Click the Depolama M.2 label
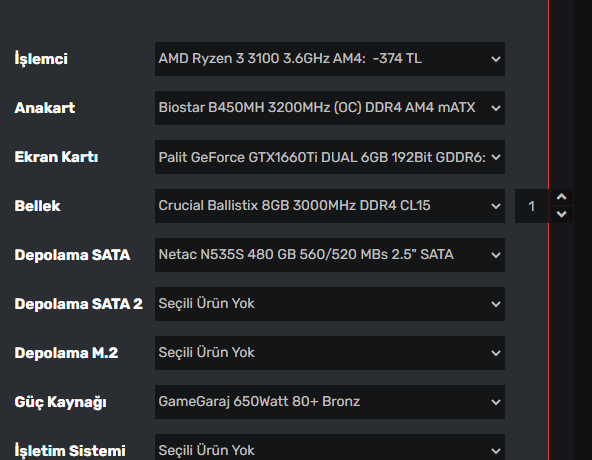The image size is (592, 460). [x=66, y=353]
